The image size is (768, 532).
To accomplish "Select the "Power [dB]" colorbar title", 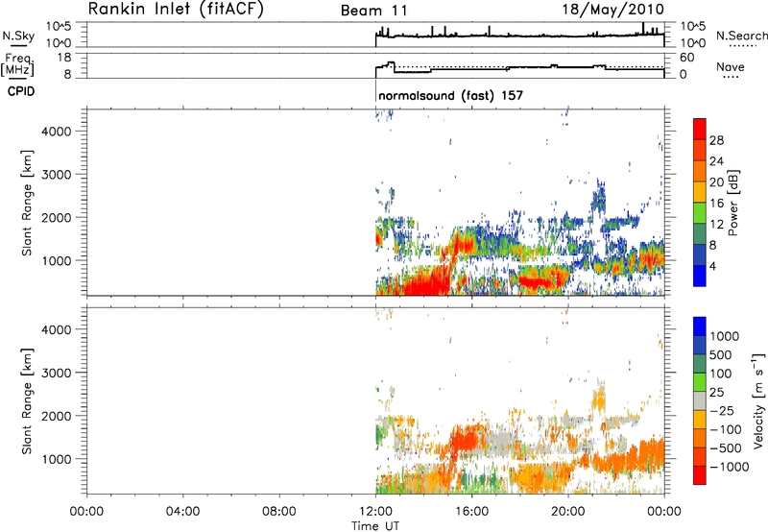I will 732,203.
